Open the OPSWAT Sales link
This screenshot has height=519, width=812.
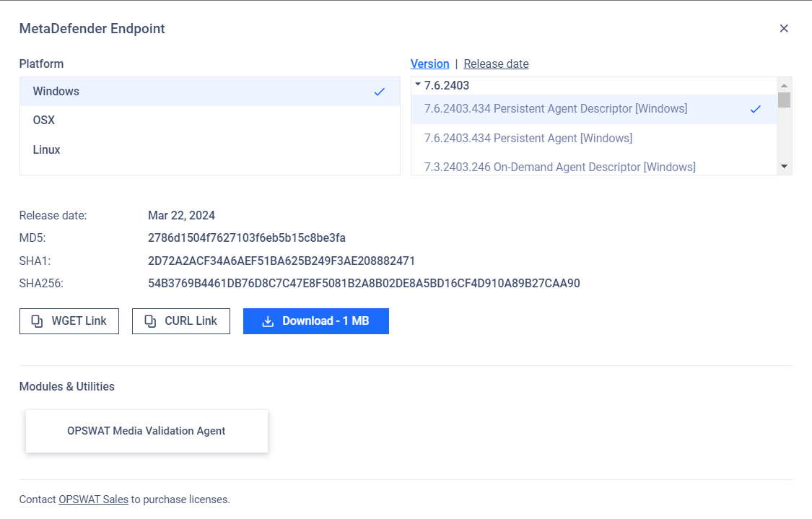(x=93, y=500)
